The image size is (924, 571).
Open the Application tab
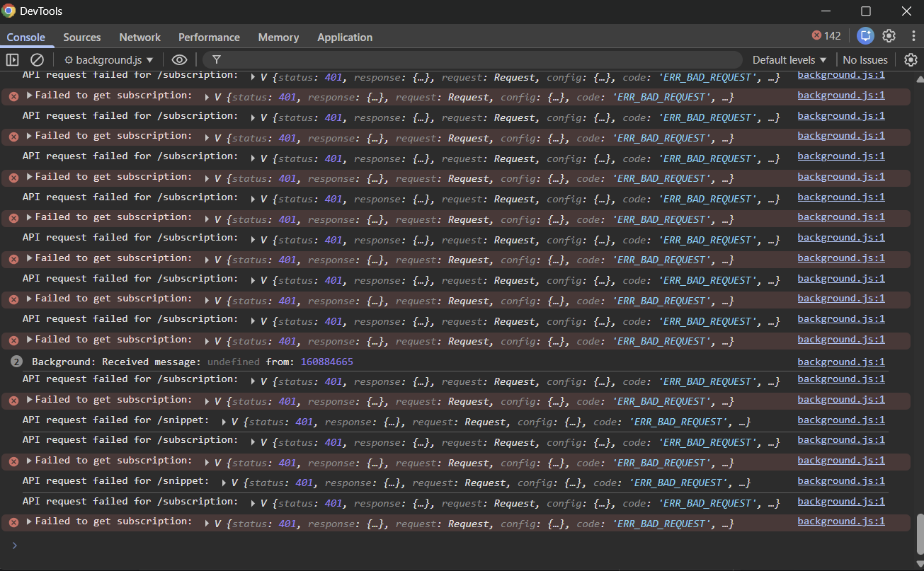(345, 38)
